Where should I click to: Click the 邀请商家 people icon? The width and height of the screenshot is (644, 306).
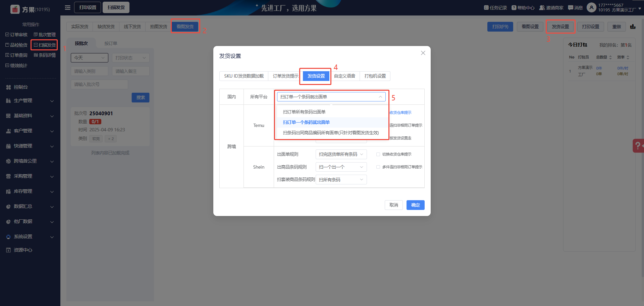(x=542, y=8)
